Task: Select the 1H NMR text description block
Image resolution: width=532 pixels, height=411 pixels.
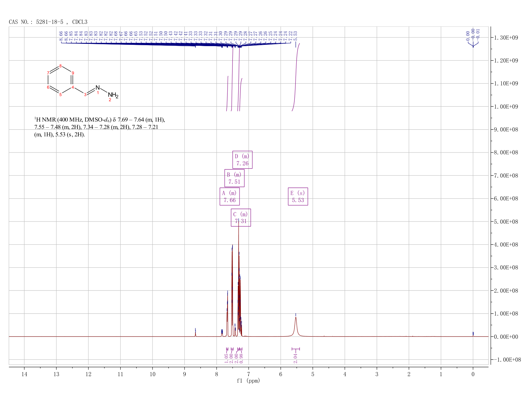Action: click(x=100, y=127)
